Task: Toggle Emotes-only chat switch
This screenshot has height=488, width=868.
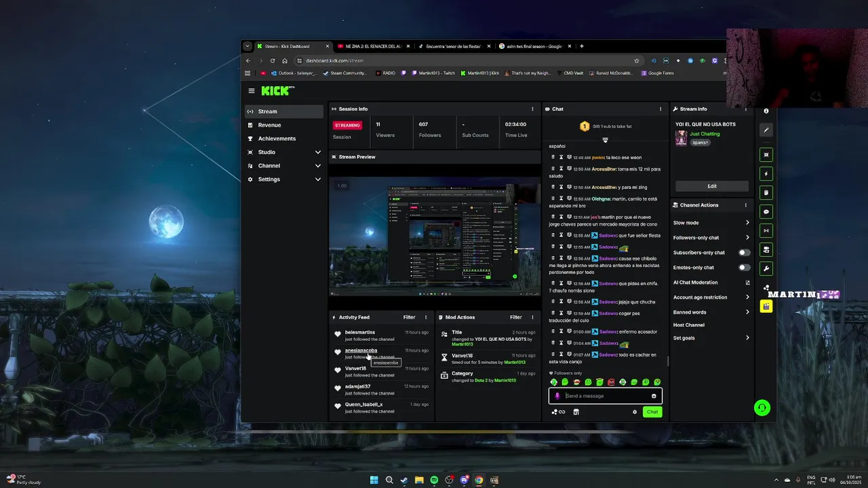Action: click(745, 268)
